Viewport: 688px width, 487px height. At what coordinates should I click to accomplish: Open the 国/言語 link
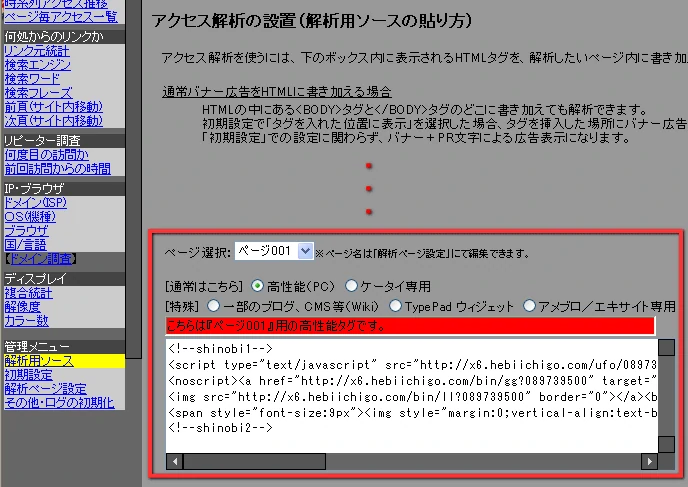tap(25, 245)
